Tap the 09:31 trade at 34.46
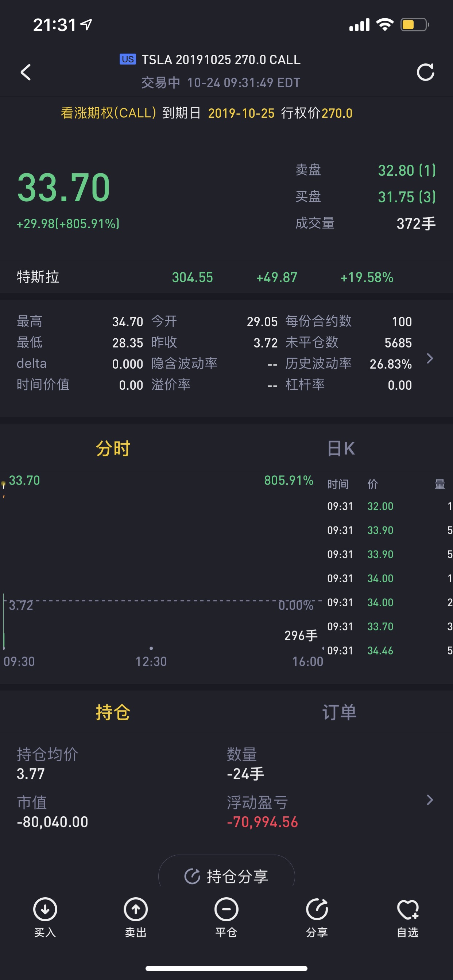This screenshot has width=453, height=980. click(x=389, y=650)
